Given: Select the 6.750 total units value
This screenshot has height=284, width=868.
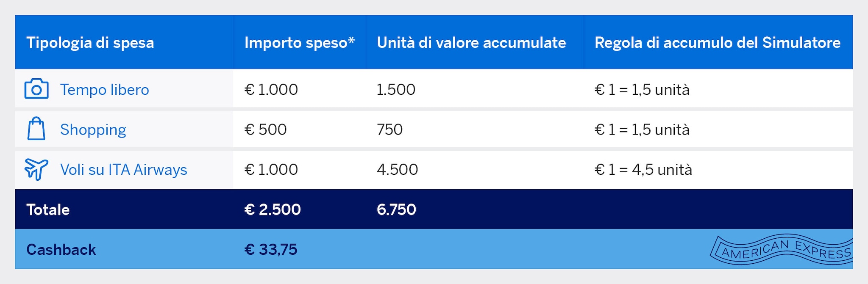Looking at the screenshot, I should coord(396,210).
